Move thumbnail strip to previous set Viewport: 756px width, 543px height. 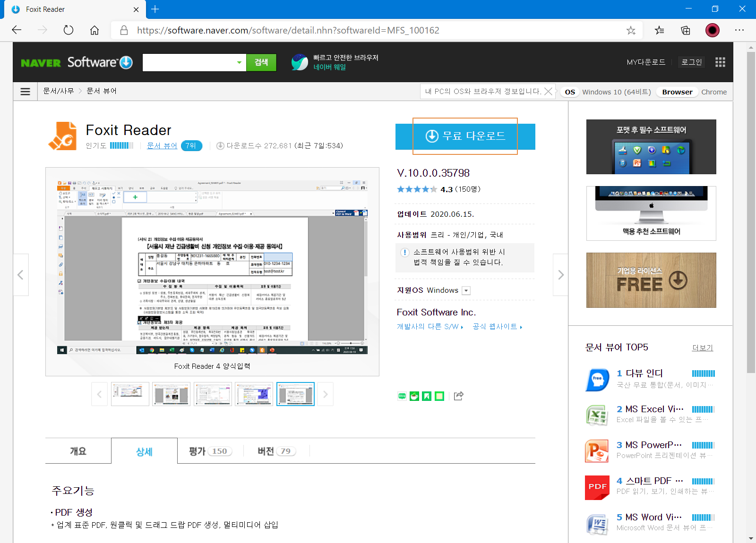coord(99,394)
